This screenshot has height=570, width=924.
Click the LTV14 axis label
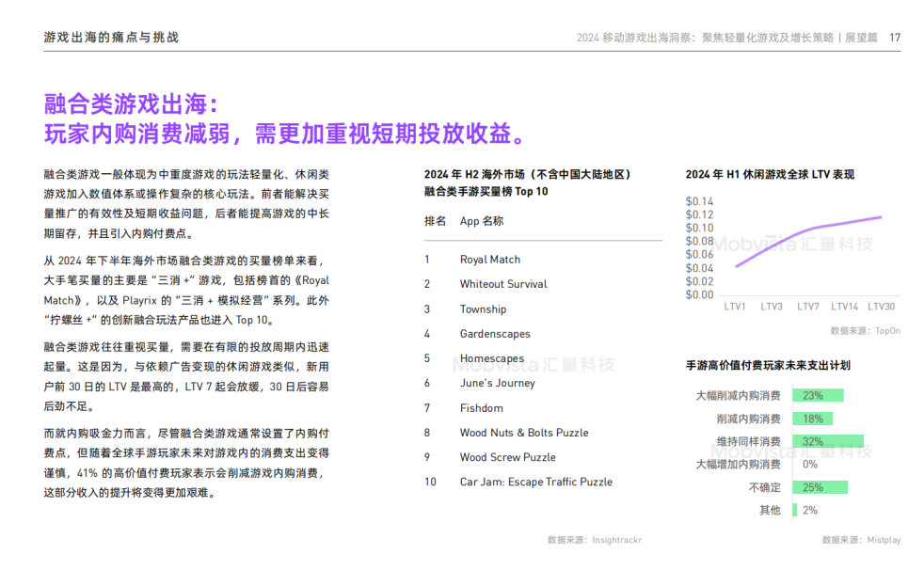pos(844,307)
